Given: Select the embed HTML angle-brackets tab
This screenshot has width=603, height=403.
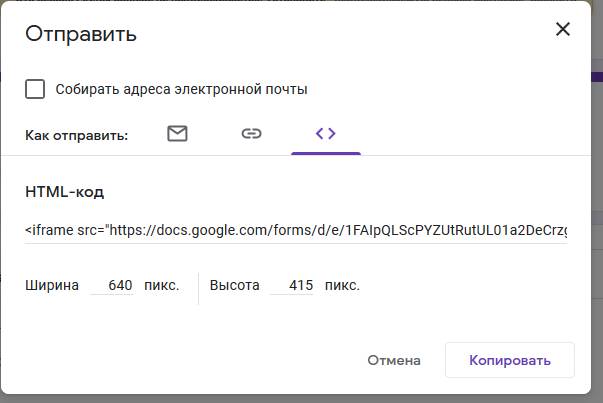Looking at the screenshot, I should 325,134.
